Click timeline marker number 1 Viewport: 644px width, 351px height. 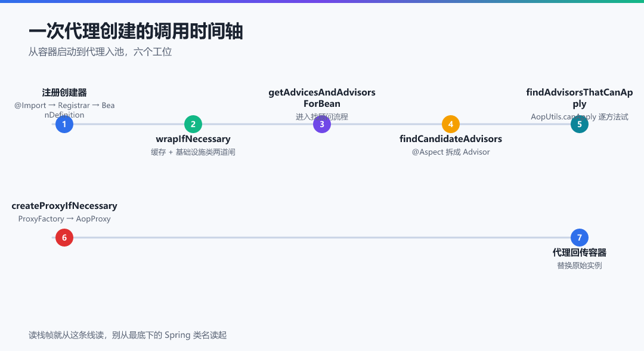[x=64, y=124]
